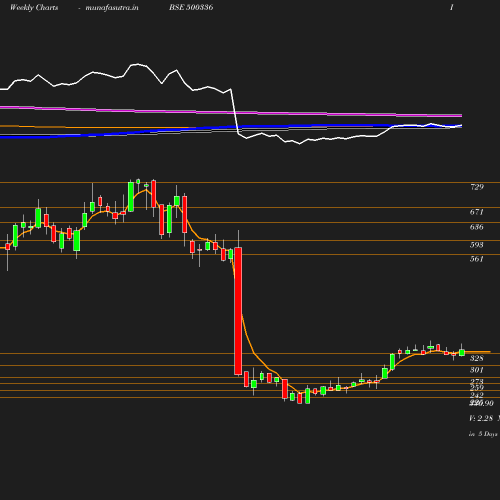This screenshot has height=500, width=500.
Task: Click the last green candlestick on right
Action: (x=462, y=352)
